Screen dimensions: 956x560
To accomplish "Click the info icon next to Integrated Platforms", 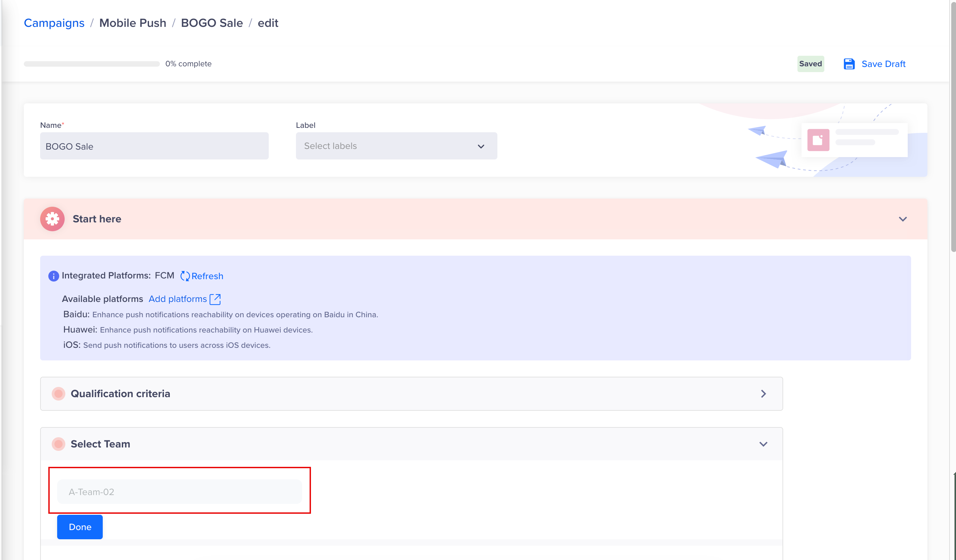I will coord(53,276).
